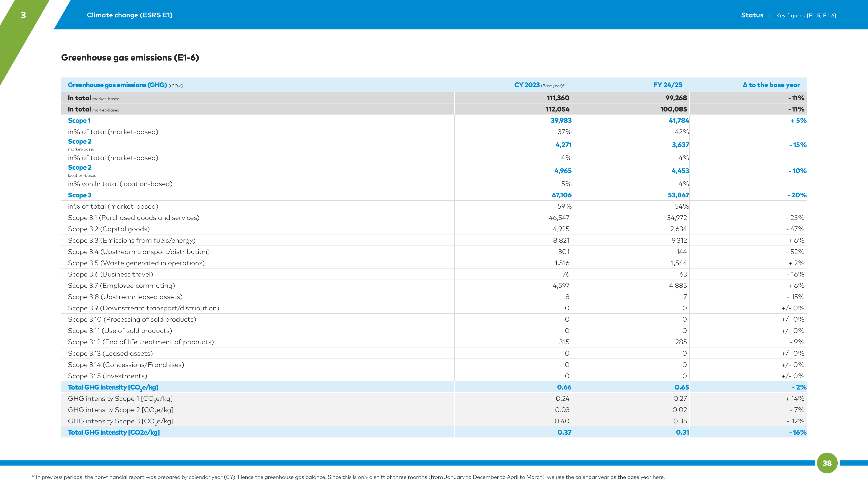This screenshot has height=488, width=868.
Task: Click 'Key figures [E1-5, E1-6]' header text
Action: click(806, 15)
